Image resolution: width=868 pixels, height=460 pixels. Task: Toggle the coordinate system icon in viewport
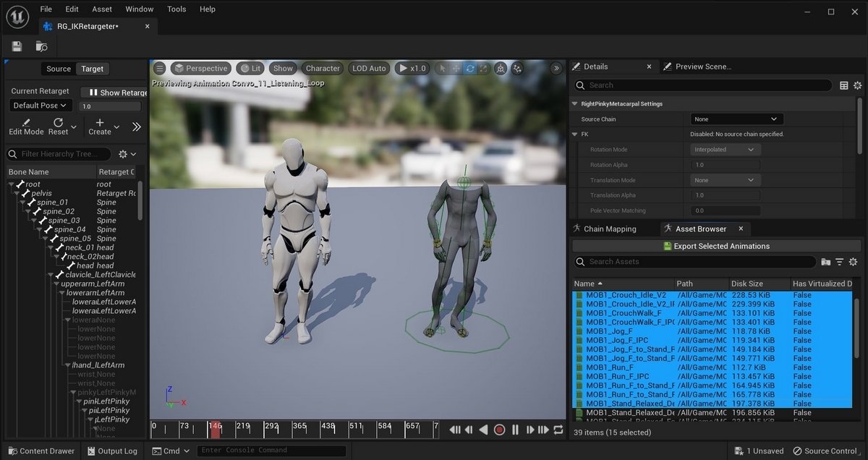[x=501, y=68]
